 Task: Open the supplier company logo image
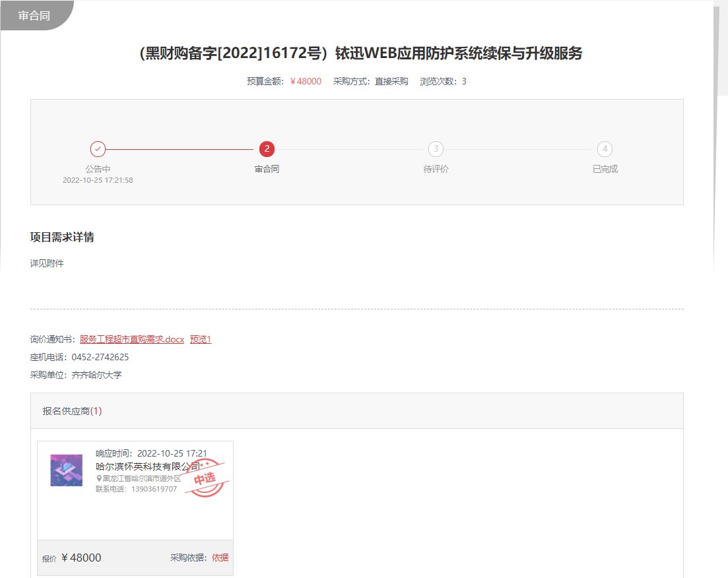click(x=65, y=470)
